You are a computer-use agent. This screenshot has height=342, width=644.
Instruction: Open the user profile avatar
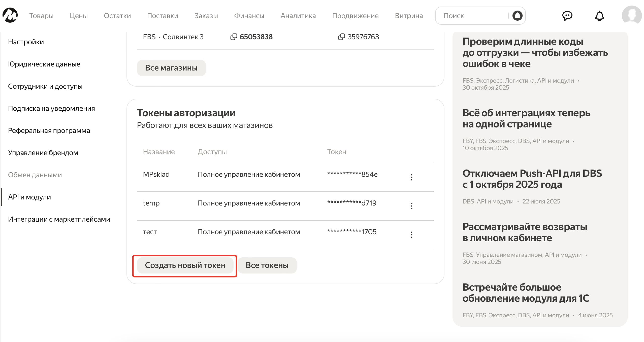point(631,16)
